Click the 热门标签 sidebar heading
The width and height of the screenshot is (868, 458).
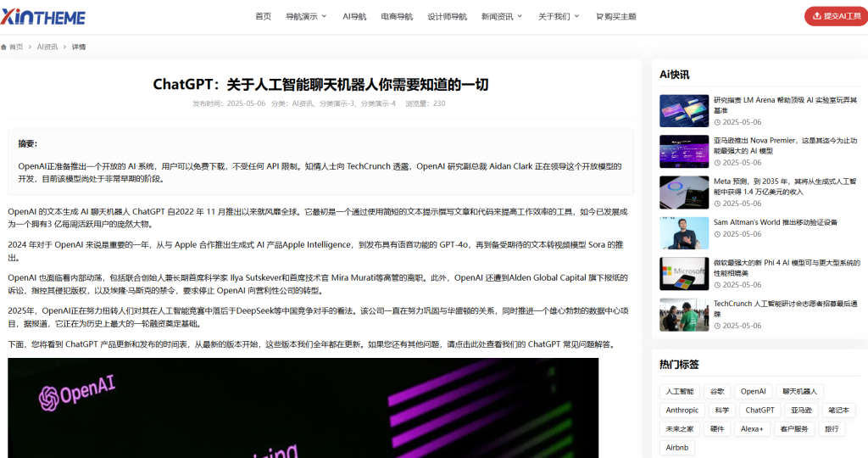[x=679, y=365]
